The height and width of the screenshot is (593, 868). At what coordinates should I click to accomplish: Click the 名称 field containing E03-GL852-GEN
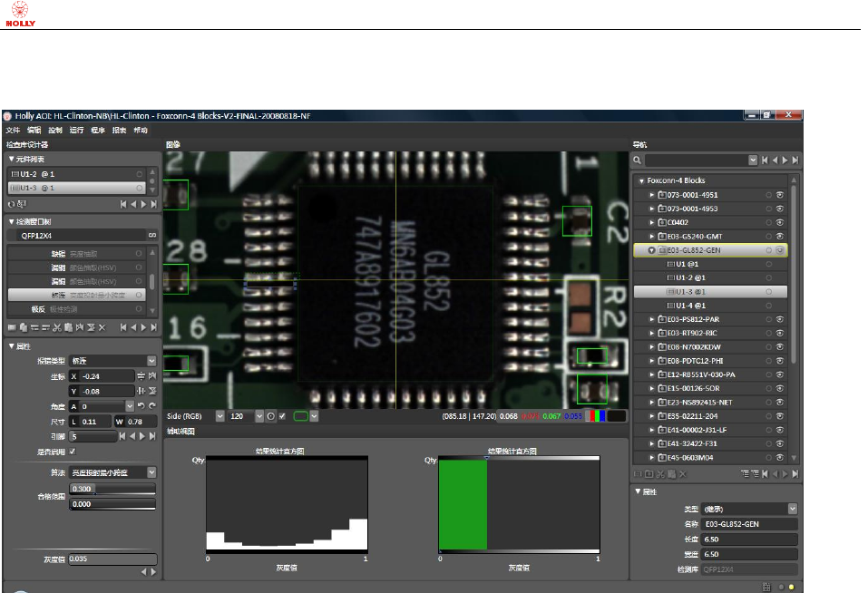pyautogui.click(x=749, y=524)
